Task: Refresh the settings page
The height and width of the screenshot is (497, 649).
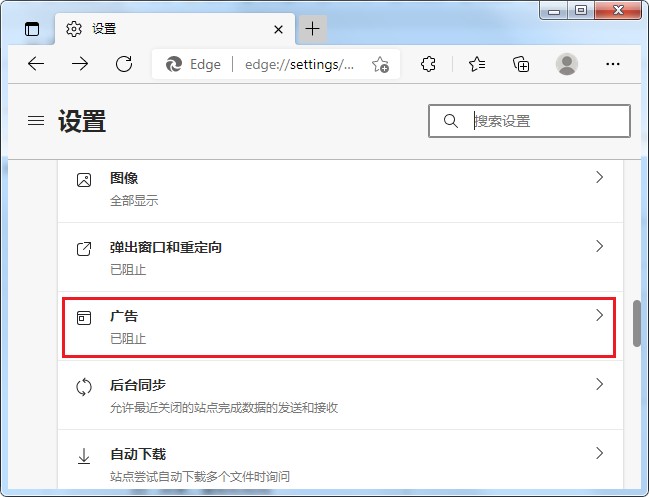Action: [x=124, y=64]
